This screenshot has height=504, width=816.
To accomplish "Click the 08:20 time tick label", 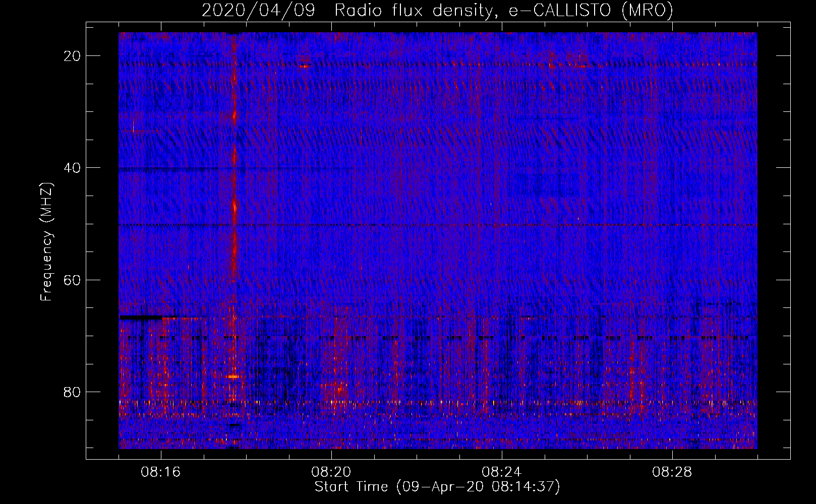I will point(331,472).
